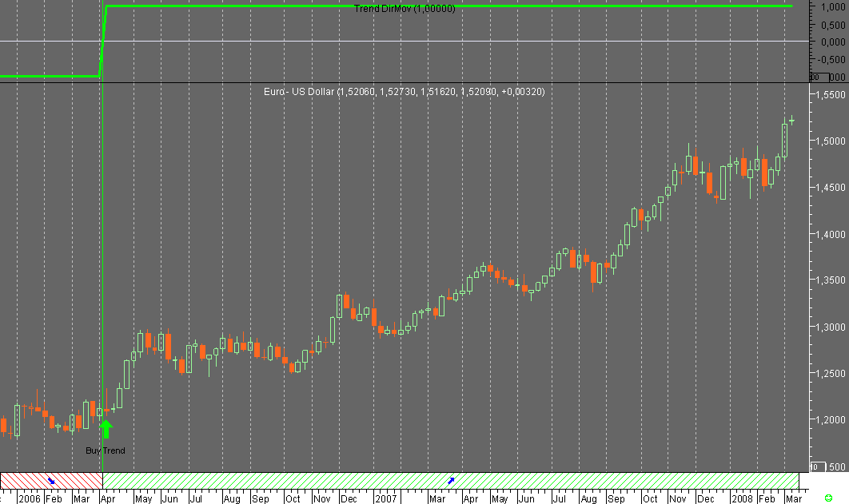Click the blue up arrow in the green ribbon
Screen dimensions: 849x504
pyautogui.click(x=451, y=481)
